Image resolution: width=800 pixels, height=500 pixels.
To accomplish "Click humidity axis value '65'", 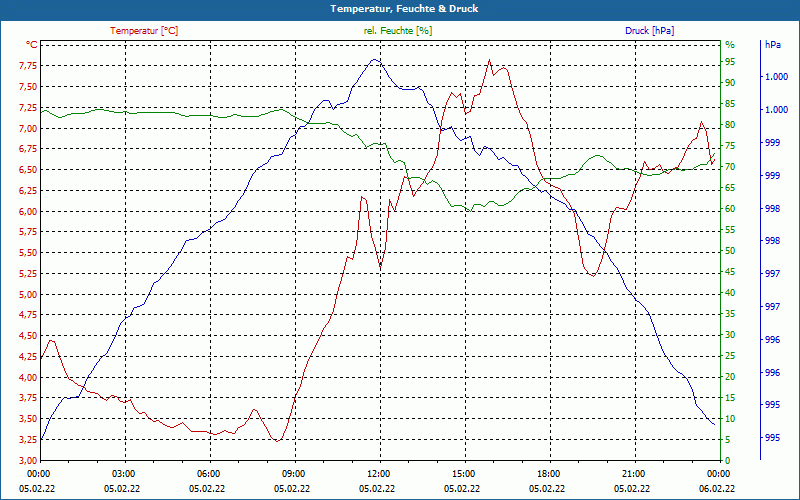I will coord(730,188).
